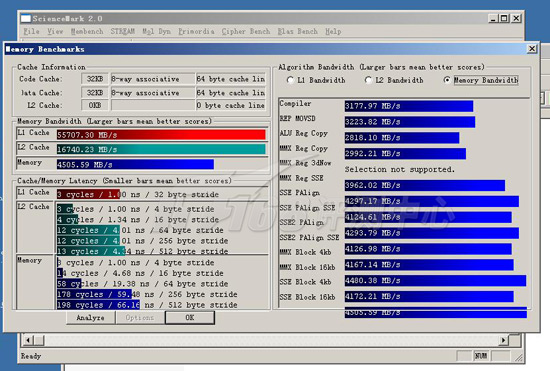This screenshot has height=371, width=550.
Task: Click the SSE2 PAlign 4293.79 MB/s bar
Action: (432, 233)
